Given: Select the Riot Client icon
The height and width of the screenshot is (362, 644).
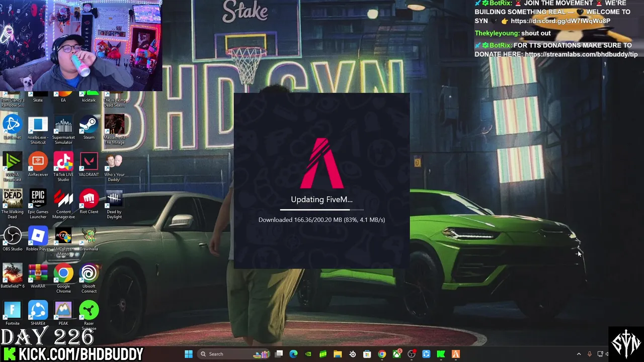Looking at the screenshot, I should click(89, 202).
